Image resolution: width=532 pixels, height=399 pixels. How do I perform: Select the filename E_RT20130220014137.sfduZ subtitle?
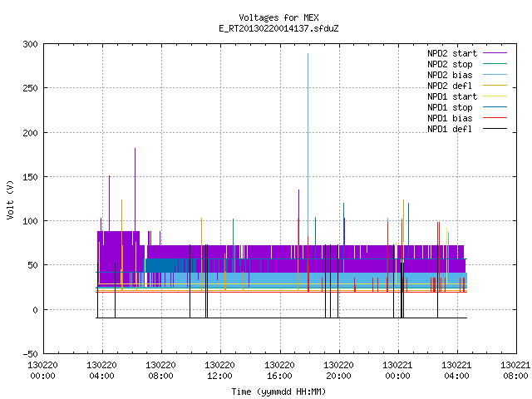[x=278, y=28]
